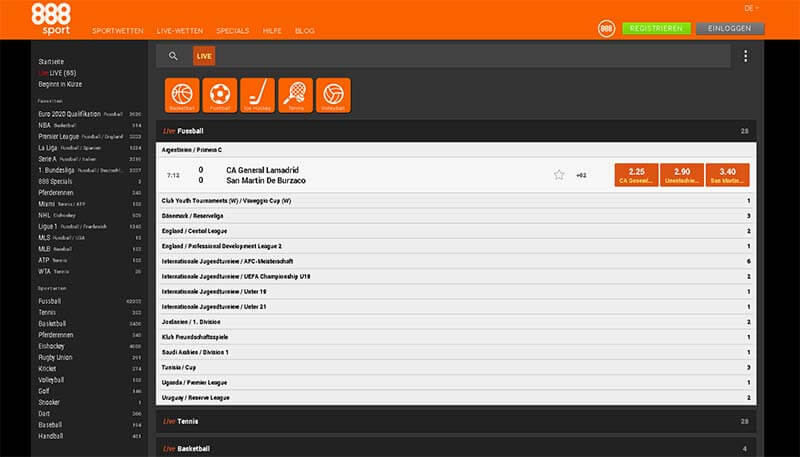Click the green Registrieren button

[656, 29]
